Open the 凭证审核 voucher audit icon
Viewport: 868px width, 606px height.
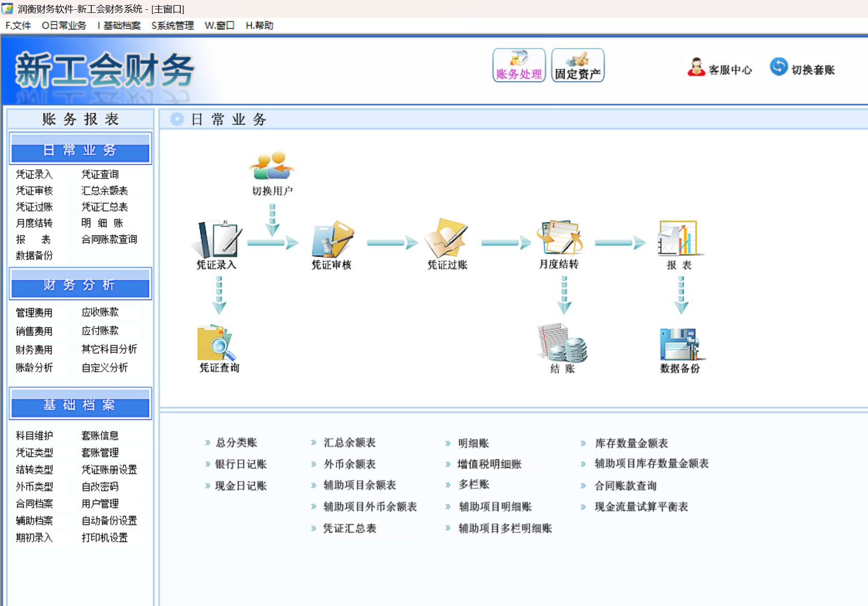coord(332,239)
